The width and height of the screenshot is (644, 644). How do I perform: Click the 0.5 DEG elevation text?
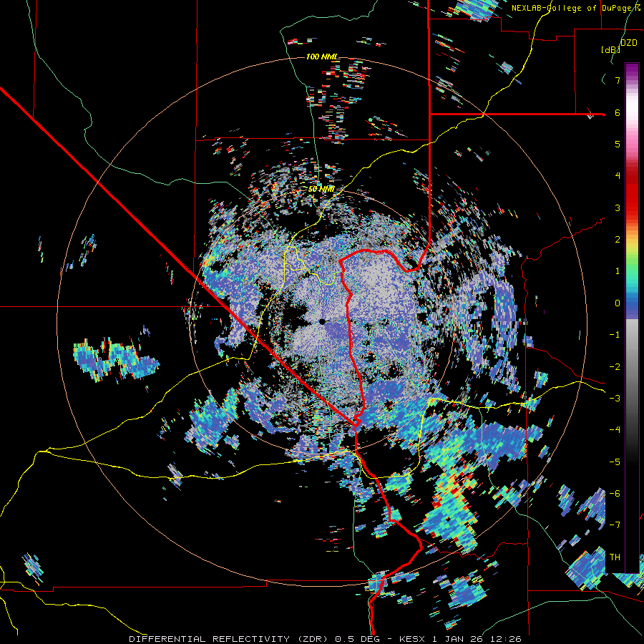(x=358, y=639)
